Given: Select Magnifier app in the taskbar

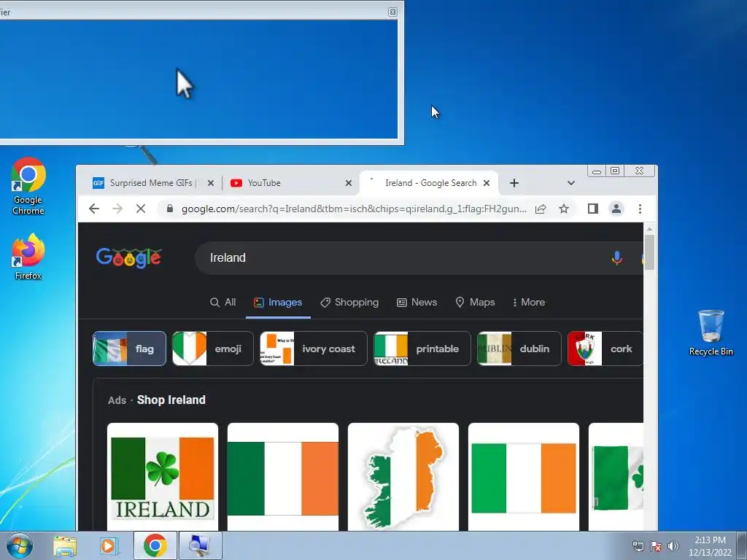Looking at the screenshot, I should pos(199,545).
